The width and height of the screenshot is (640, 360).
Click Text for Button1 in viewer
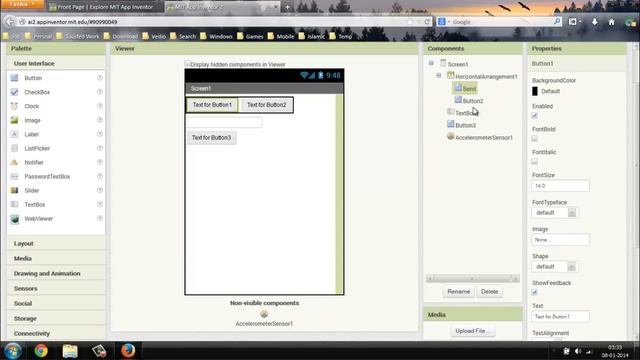(x=212, y=105)
